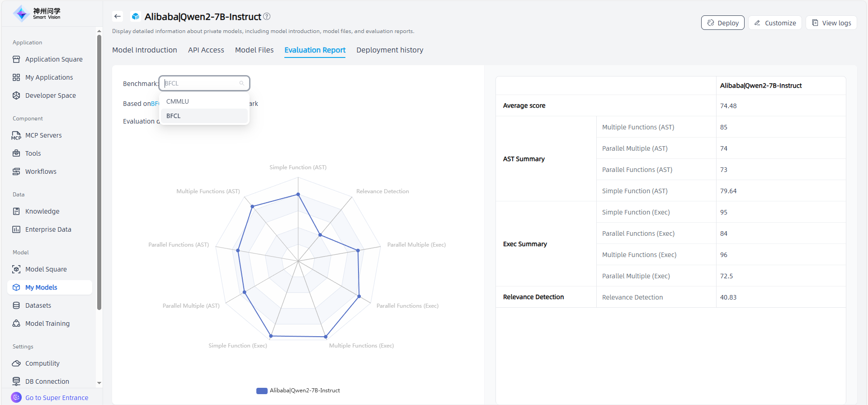The height and width of the screenshot is (405, 868).
Task: Open Developer Space in the sidebar
Action: click(x=50, y=95)
